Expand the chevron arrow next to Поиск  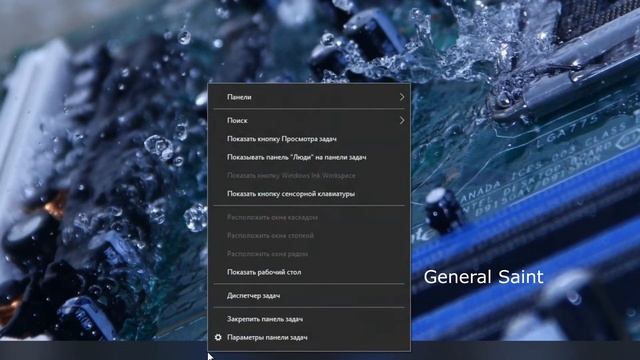402,120
